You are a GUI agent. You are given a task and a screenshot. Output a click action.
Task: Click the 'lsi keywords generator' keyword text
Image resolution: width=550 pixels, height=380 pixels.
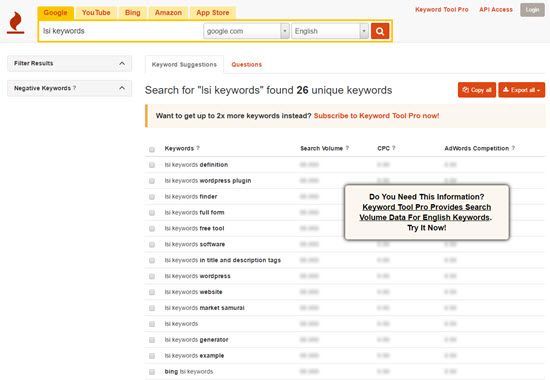pos(196,340)
